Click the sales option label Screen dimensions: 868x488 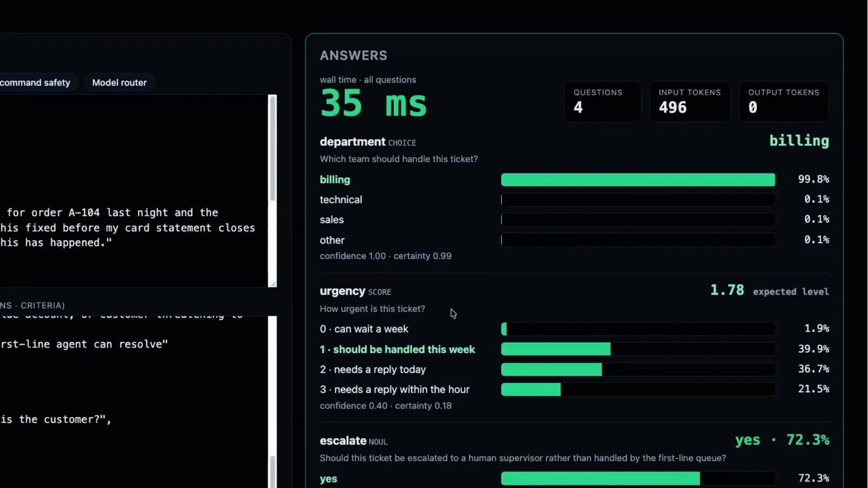(331, 220)
